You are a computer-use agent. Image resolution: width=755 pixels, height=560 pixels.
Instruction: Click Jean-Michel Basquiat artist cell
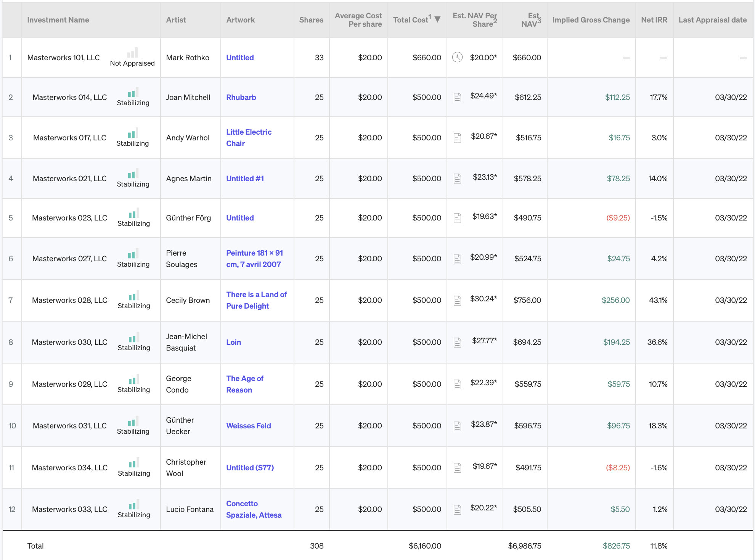coord(186,342)
